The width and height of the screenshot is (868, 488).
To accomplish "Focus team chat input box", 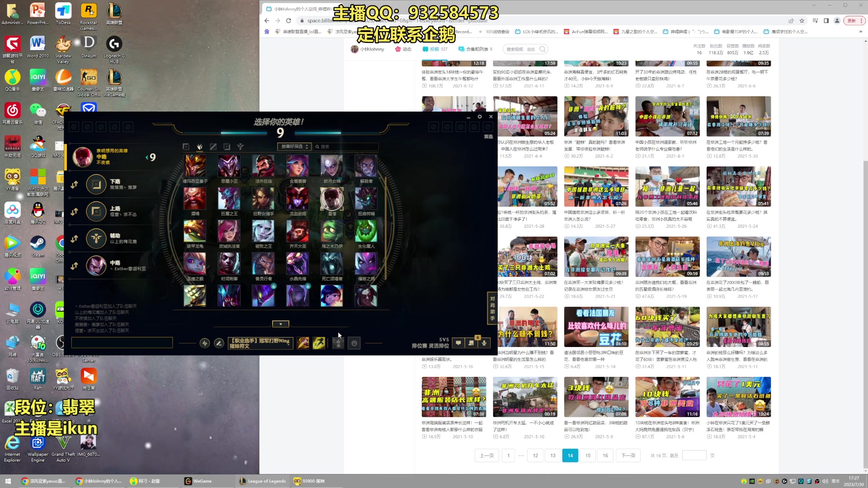I will (x=122, y=343).
